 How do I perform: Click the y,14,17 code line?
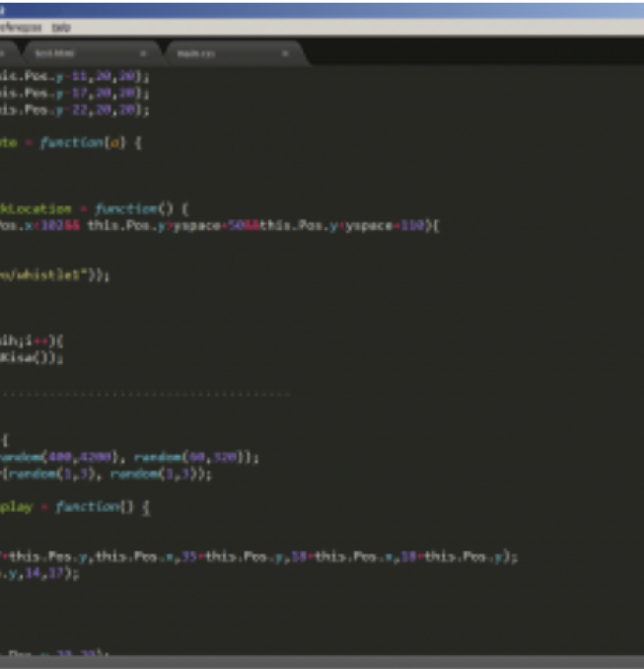coord(39,573)
